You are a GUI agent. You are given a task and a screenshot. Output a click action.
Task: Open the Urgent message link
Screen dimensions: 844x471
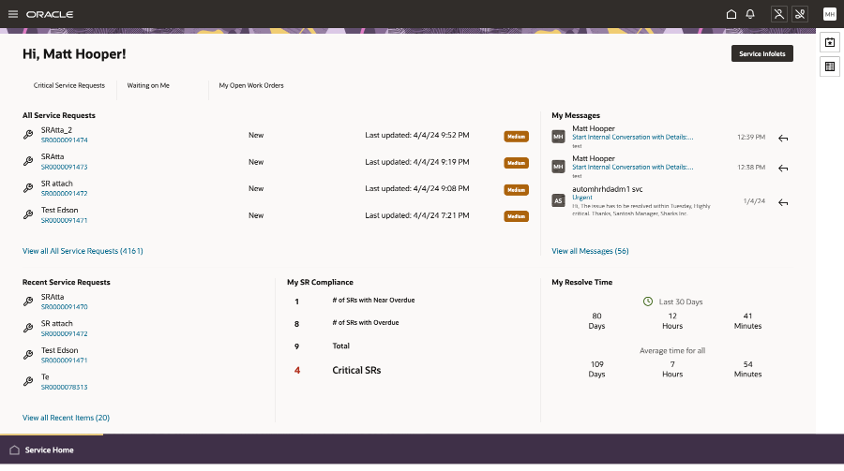(x=582, y=198)
